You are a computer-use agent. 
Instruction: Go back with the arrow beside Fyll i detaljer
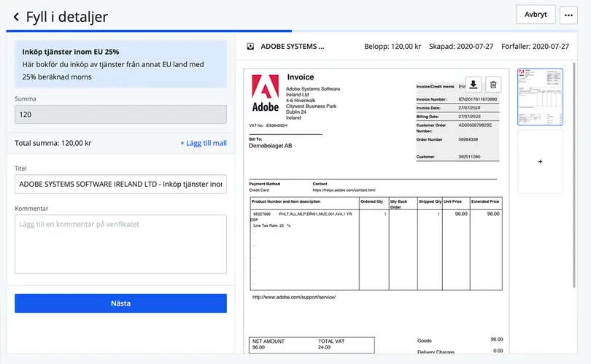tap(16, 17)
